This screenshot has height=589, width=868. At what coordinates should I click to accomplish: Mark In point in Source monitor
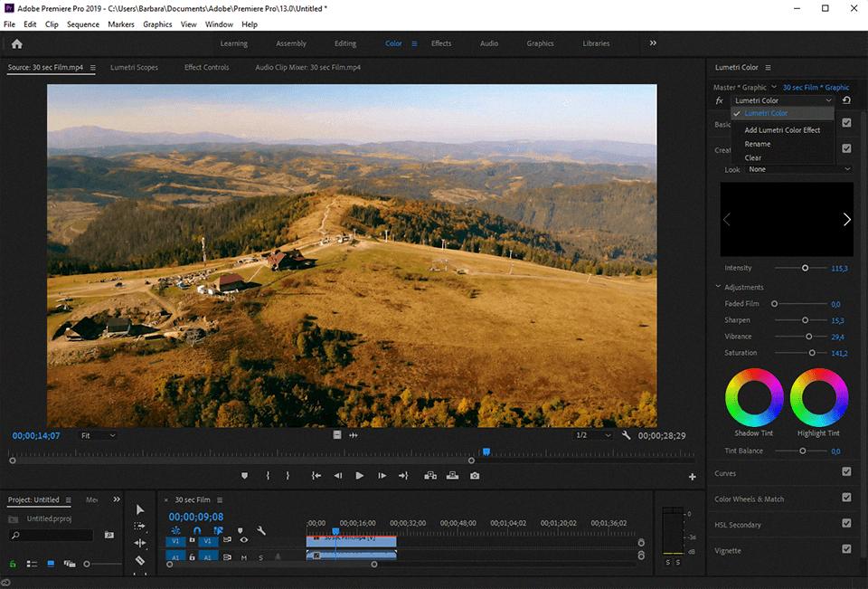point(268,475)
